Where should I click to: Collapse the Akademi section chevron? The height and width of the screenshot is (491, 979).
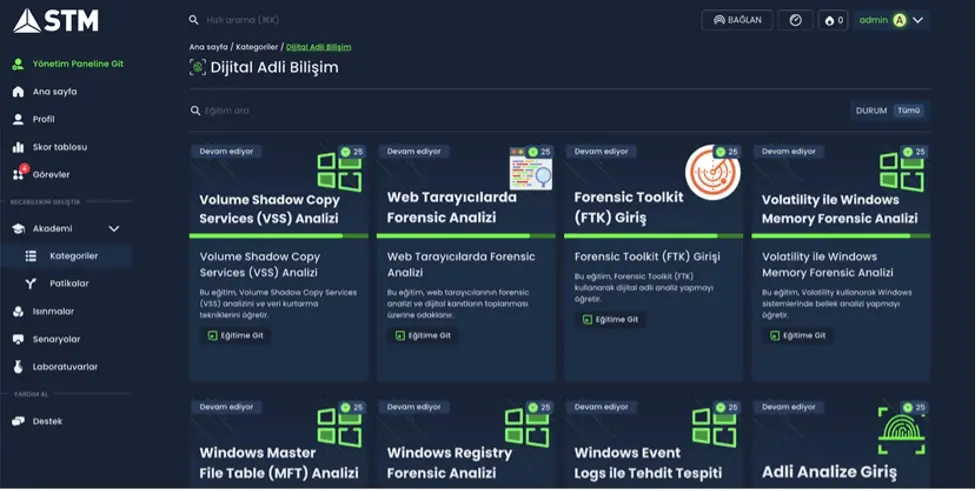[x=114, y=229]
